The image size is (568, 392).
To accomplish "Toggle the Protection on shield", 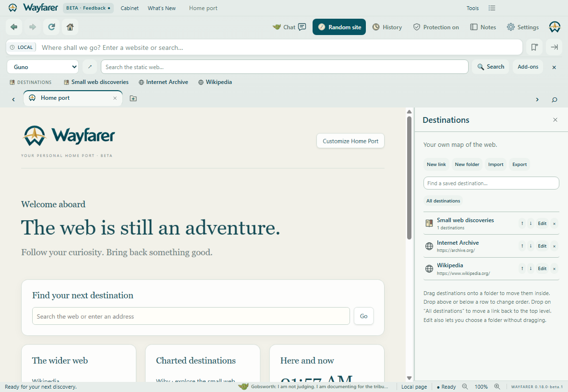I will coord(436,27).
